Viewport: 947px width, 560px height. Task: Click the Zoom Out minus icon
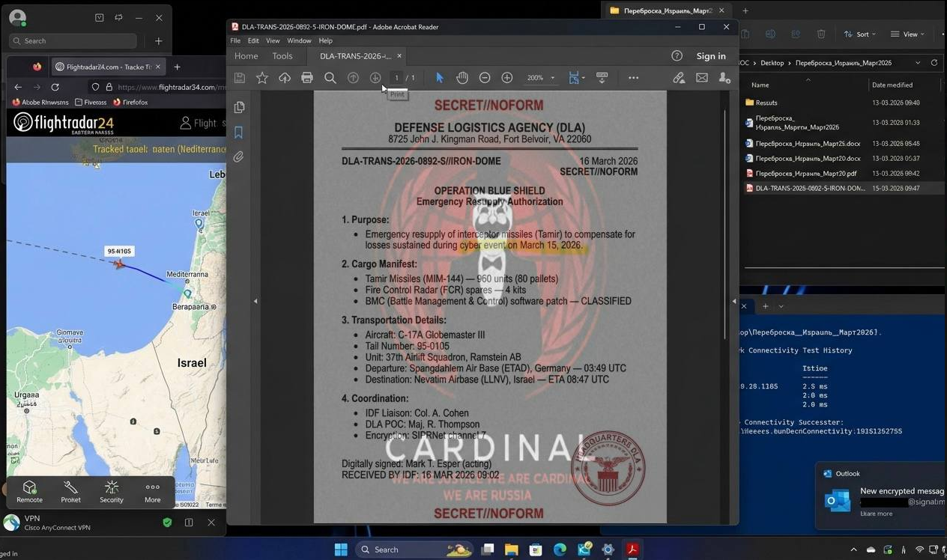coord(485,78)
